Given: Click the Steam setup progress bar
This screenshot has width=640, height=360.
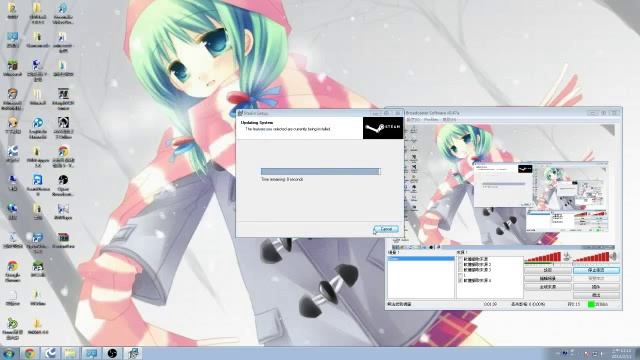Looking at the screenshot, I should pos(320,171).
